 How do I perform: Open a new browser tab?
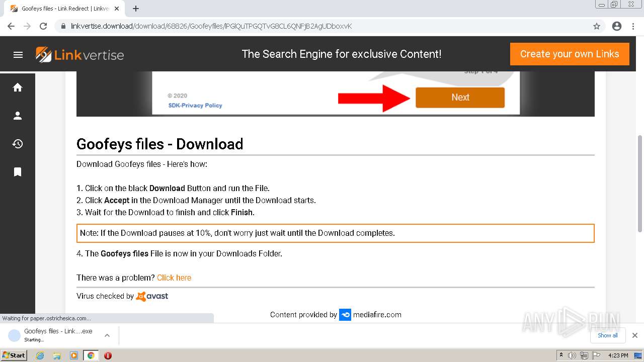pyautogui.click(x=136, y=9)
